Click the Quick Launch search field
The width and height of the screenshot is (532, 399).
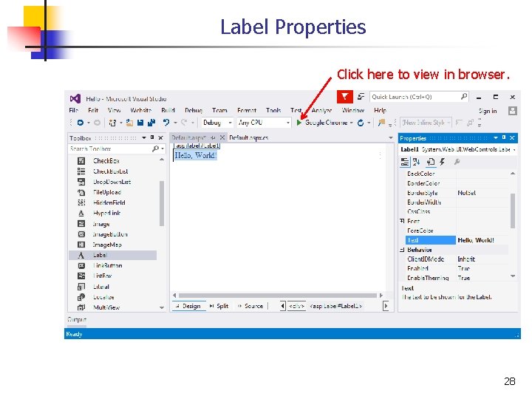[x=420, y=97]
